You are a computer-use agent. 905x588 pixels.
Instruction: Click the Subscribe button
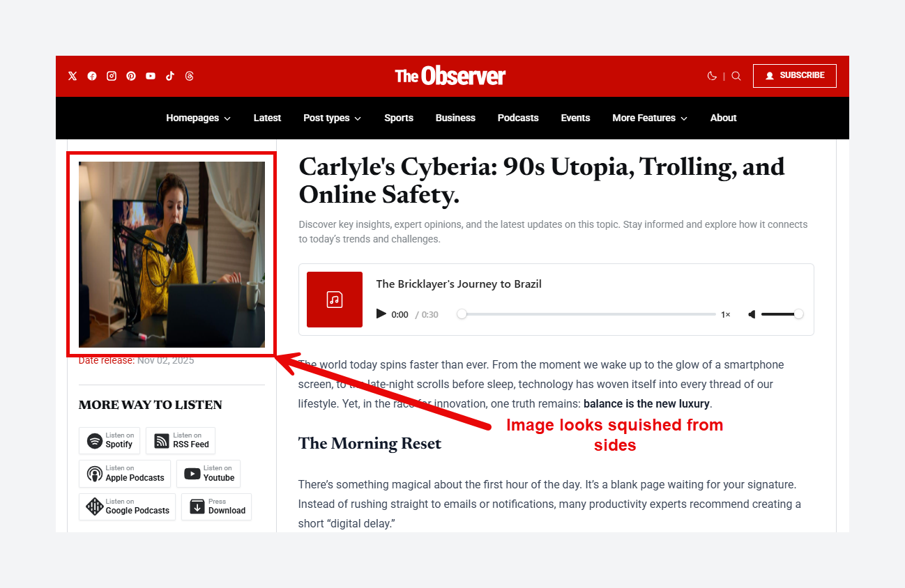794,75
